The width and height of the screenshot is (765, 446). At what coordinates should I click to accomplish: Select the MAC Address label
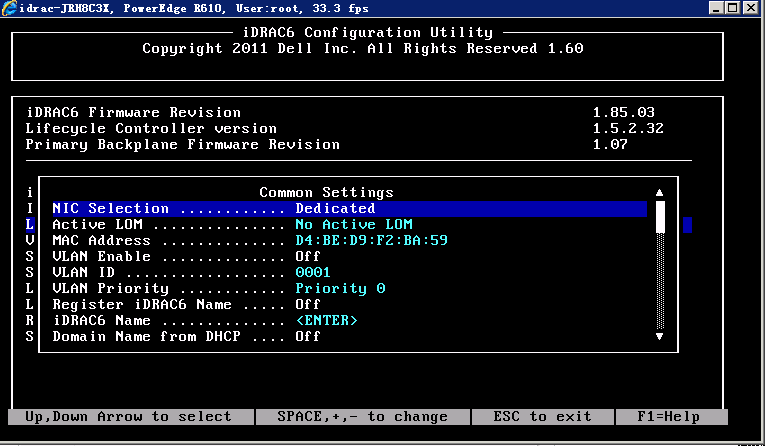tap(101, 241)
